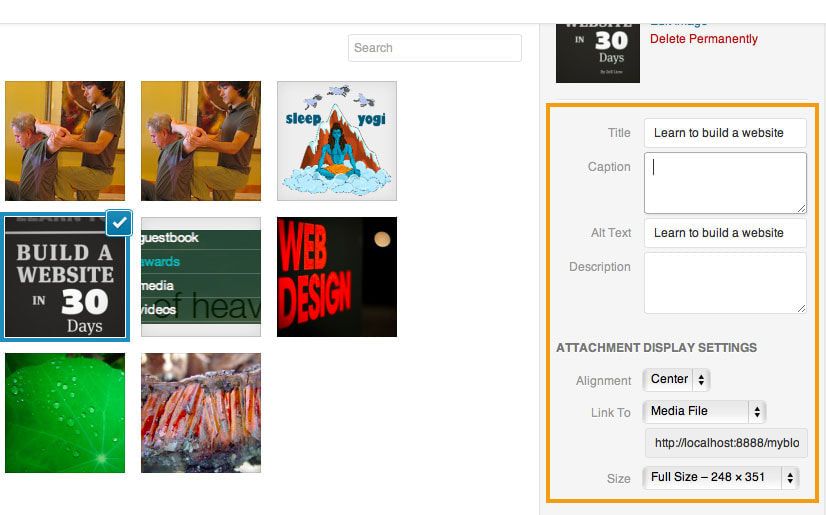The image size is (826, 515).
Task: Click the localhost URL field
Action: [x=726, y=443]
